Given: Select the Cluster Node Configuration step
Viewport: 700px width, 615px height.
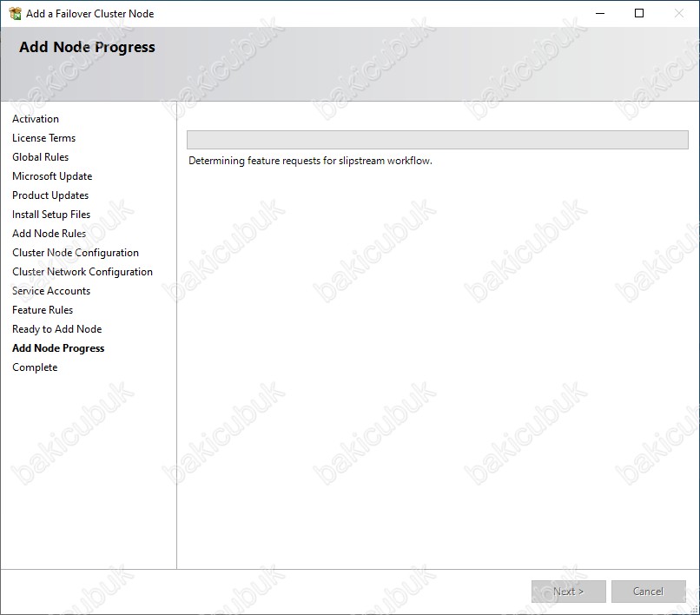Looking at the screenshot, I should 76,253.
